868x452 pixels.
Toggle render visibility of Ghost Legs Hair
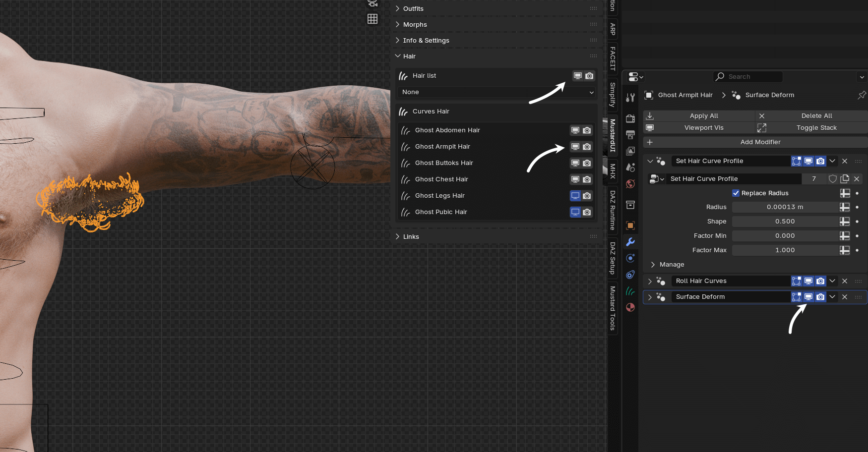587,196
